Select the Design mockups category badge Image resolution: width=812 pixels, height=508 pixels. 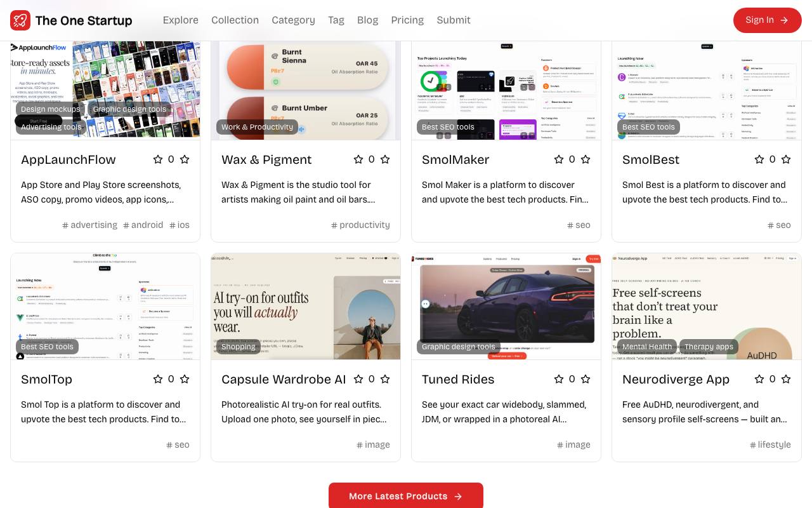tap(51, 109)
